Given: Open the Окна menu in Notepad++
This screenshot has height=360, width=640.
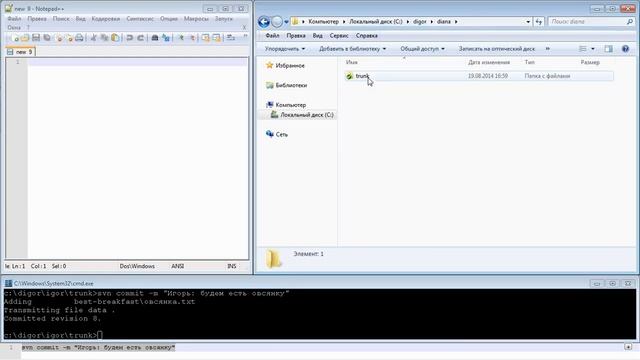Looking at the screenshot, I should click(14, 27).
